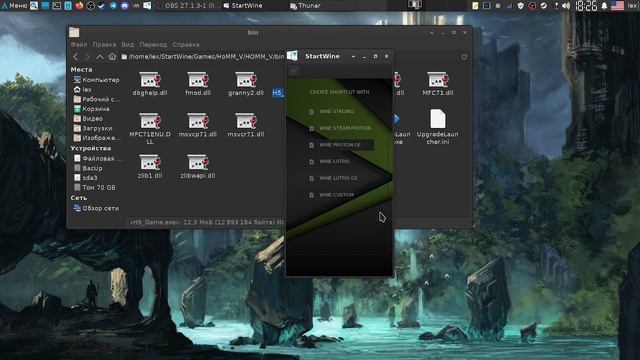Open Том 70 GB device
The height and width of the screenshot is (360, 640).
95,188
